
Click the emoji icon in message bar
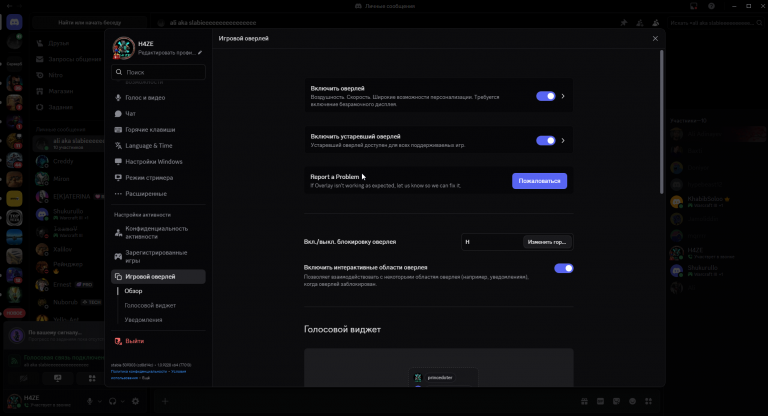632,401
